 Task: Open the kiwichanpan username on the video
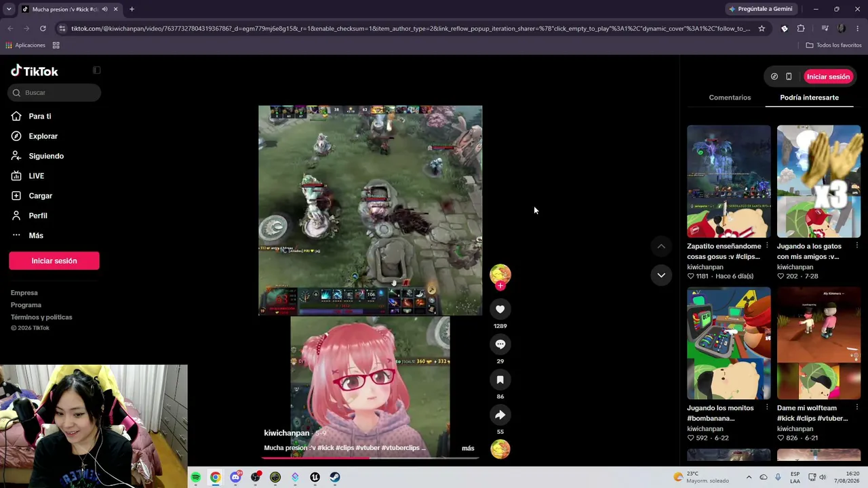pos(286,433)
